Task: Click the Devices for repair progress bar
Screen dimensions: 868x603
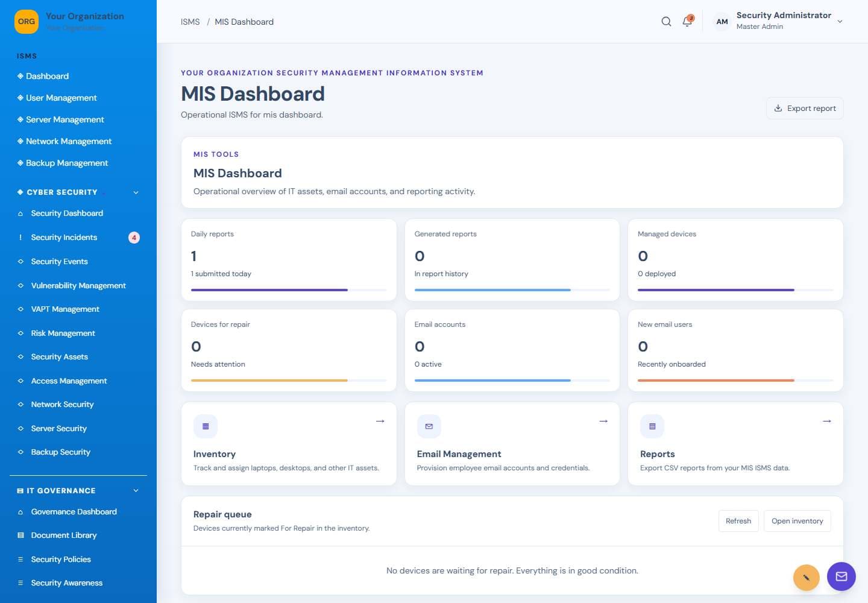Action: click(289, 380)
